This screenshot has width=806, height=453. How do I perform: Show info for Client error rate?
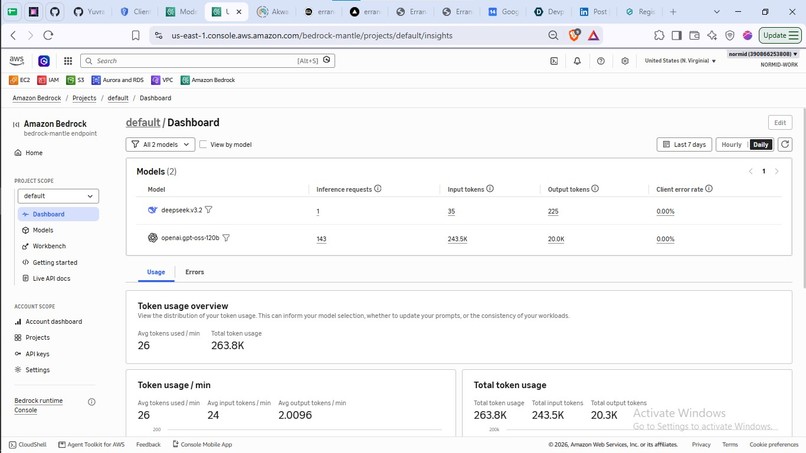click(709, 189)
